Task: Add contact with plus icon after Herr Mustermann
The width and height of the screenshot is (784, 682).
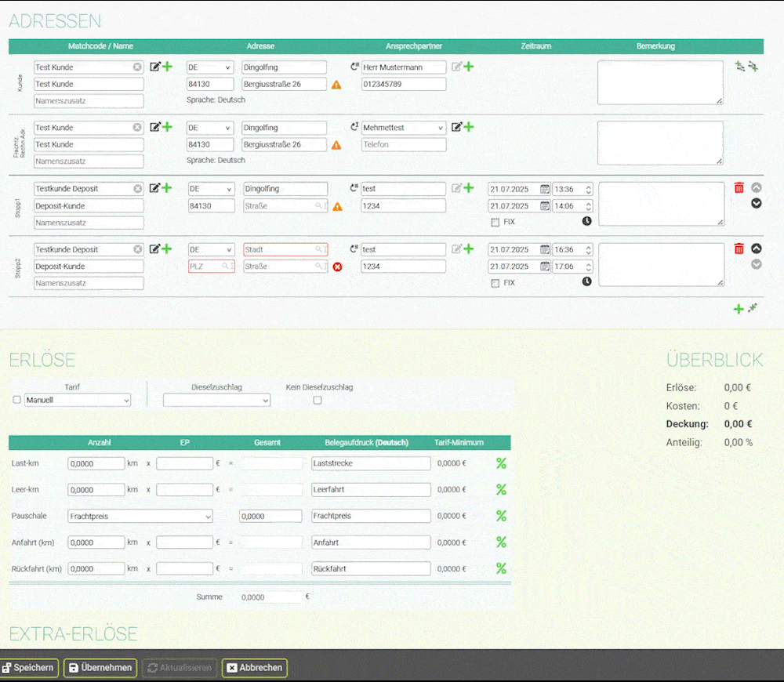Action: click(469, 67)
